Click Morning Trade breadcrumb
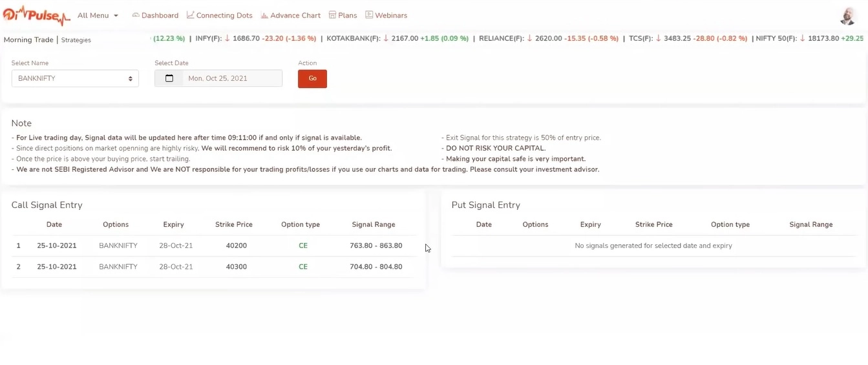Screen dimensions: 868x365 pyautogui.click(x=28, y=40)
